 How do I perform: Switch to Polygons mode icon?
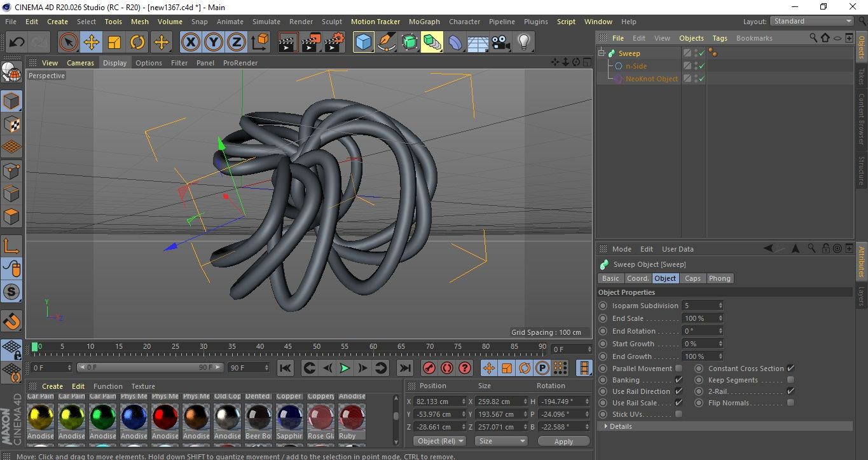tap(11, 217)
